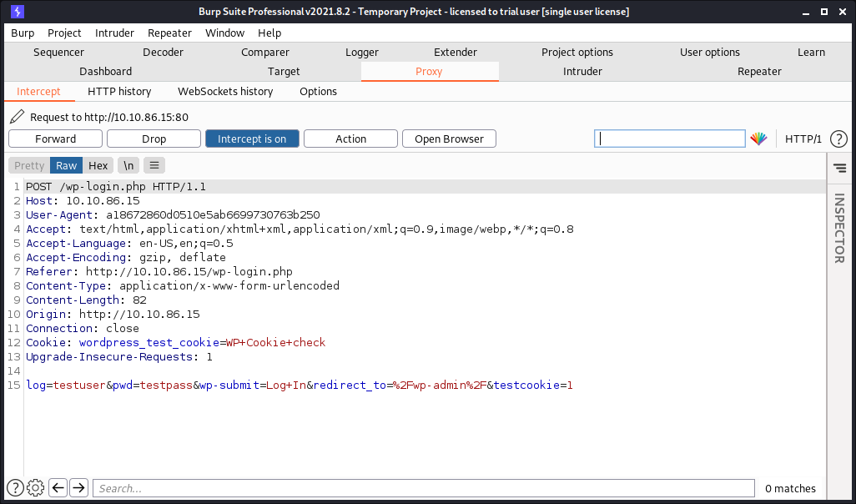Screen dimensions: 856x504
Task: Open the Burp menu
Action: pyautogui.click(x=23, y=33)
